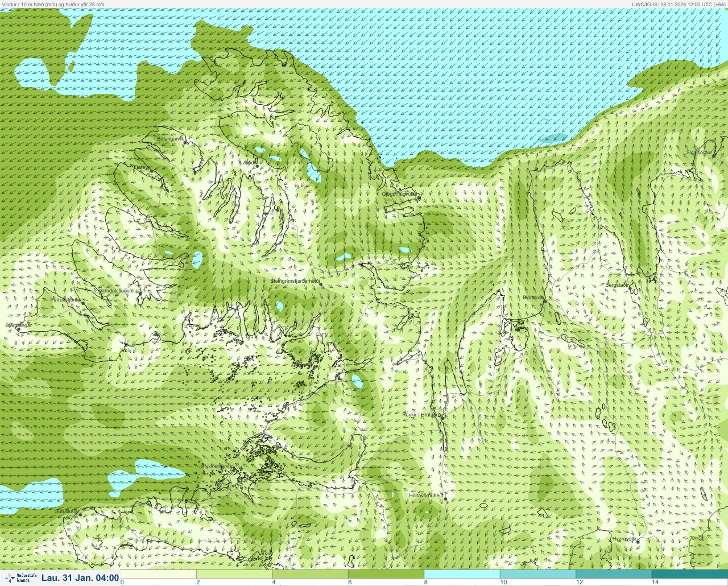Click the 'Vindur í 10 m hæð' map title

pos(53,4)
